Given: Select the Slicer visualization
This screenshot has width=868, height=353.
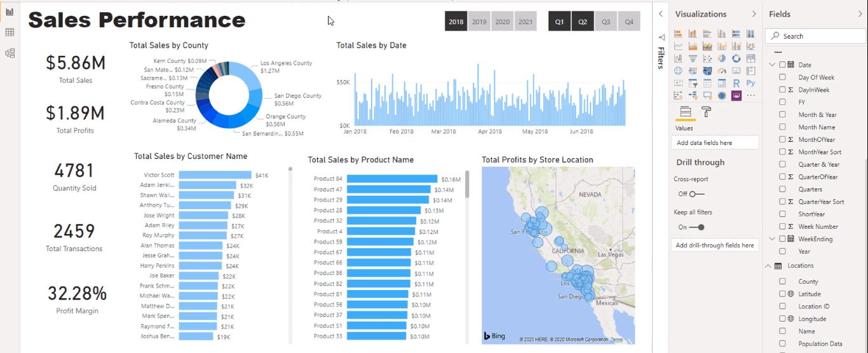Looking at the screenshot, I should (693, 83).
